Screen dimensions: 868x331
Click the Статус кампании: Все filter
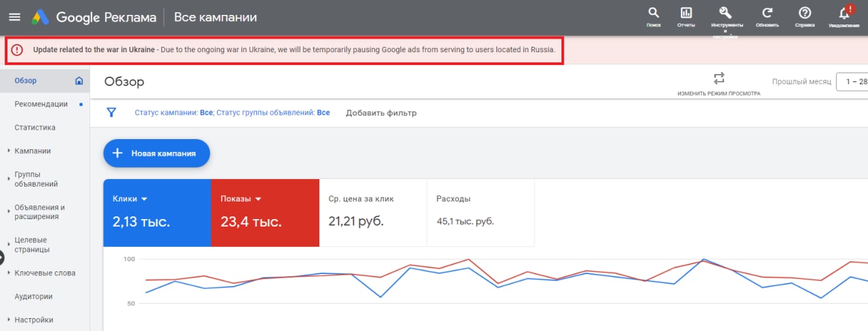pos(173,113)
